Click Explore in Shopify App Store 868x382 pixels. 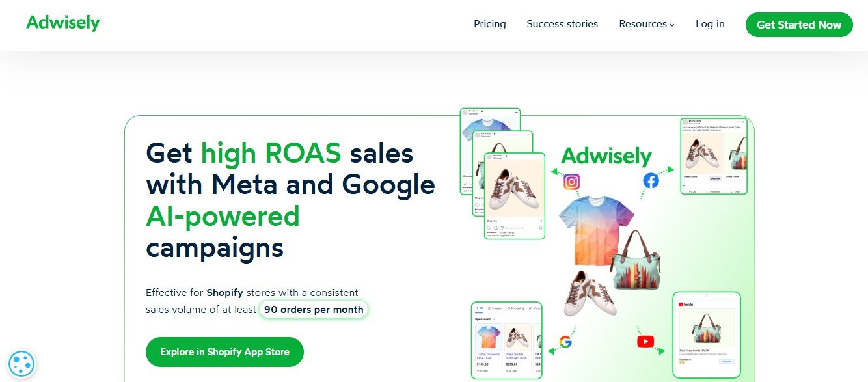[x=224, y=352]
